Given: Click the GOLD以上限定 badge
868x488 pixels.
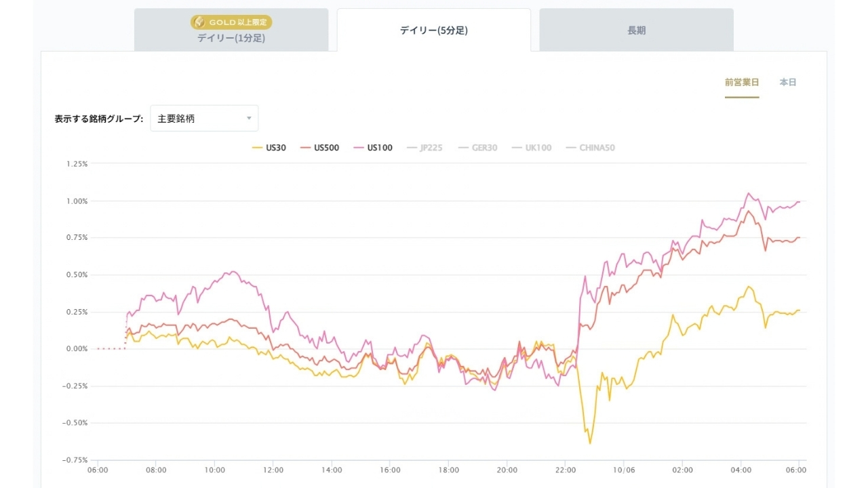Looking at the screenshot, I should 231,22.
